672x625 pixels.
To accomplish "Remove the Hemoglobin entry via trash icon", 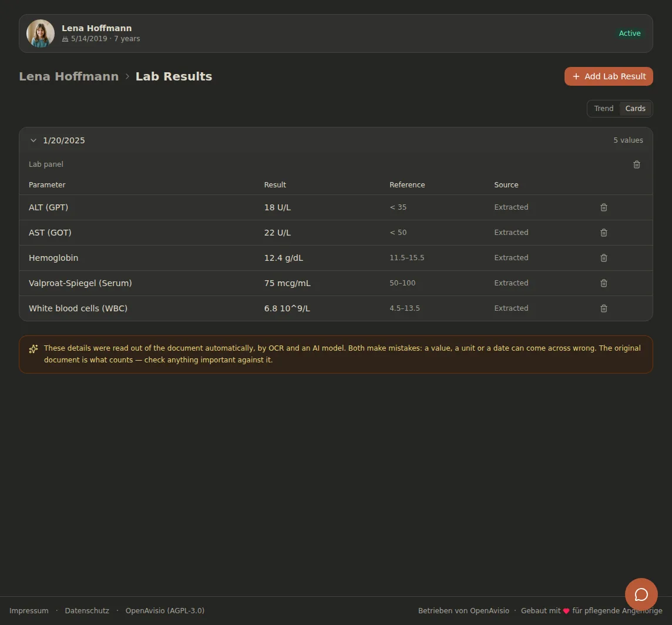I will [603, 258].
